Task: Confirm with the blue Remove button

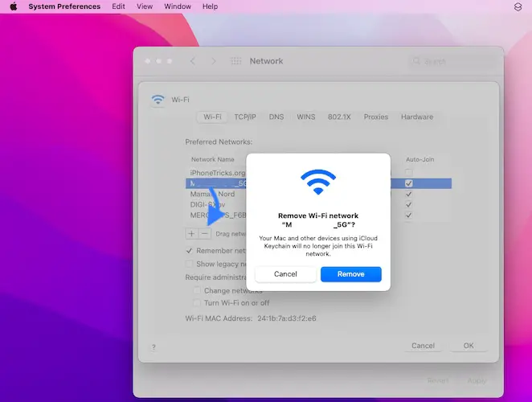Action: tap(350, 274)
